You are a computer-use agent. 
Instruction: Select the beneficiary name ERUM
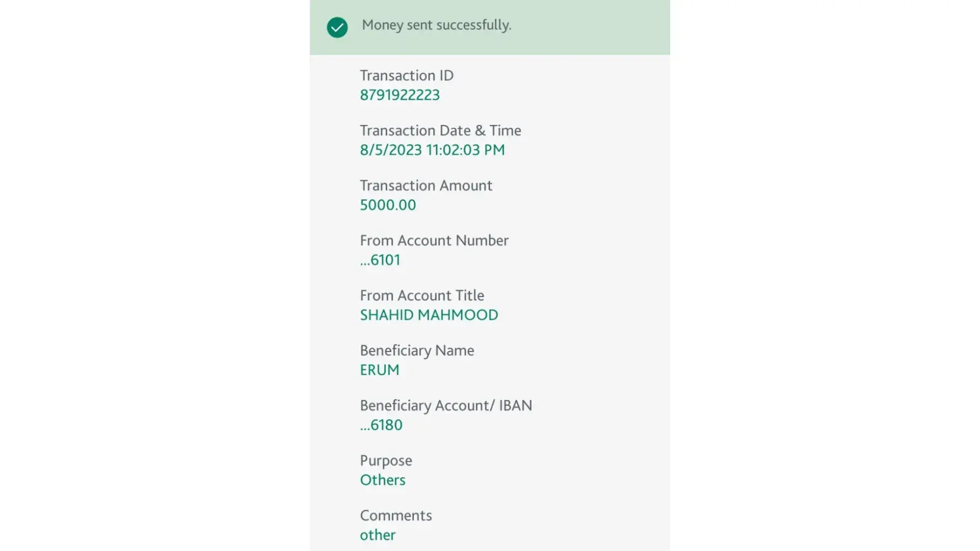pyautogui.click(x=380, y=370)
